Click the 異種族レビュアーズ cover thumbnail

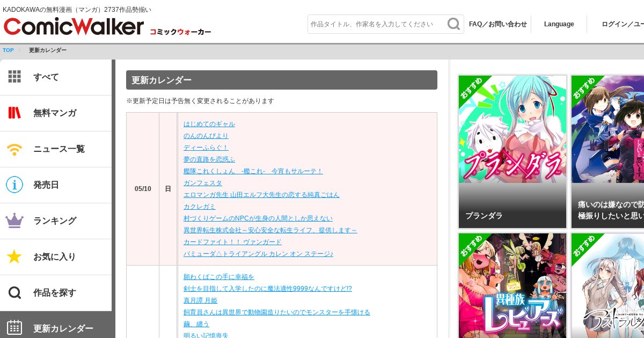513,285
